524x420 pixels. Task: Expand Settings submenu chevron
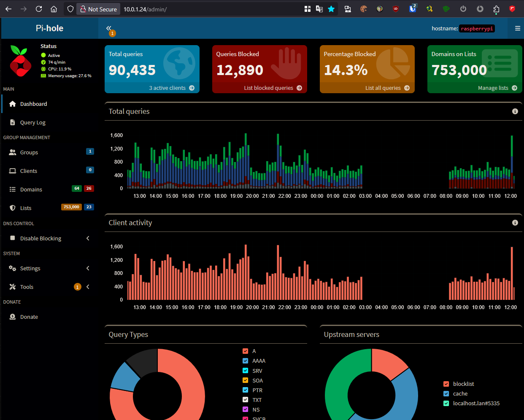88,268
